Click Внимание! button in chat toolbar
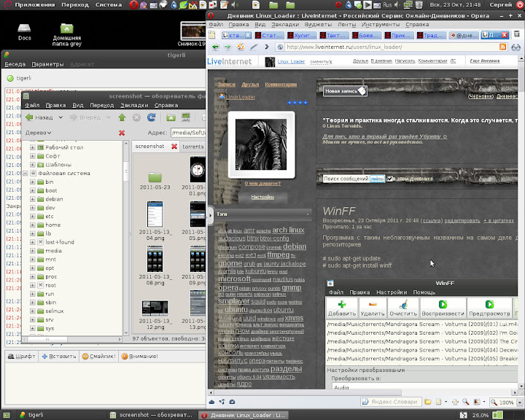This screenshot has height=420, width=525. click(139, 356)
